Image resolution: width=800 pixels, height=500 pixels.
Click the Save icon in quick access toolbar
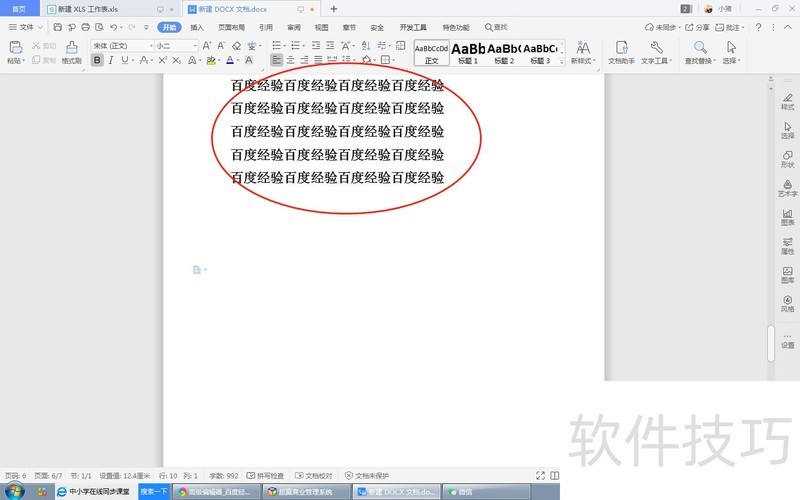[58, 27]
